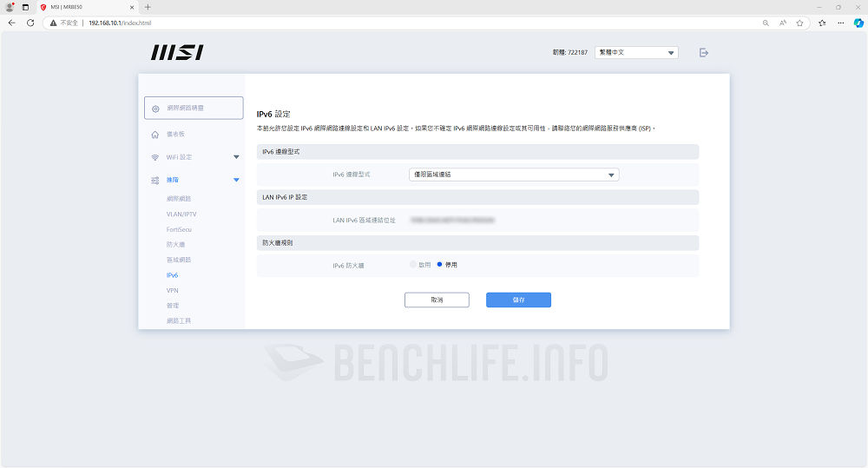The width and height of the screenshot is (868, 468).
Task: Click the 儲存 save button
Action: pos(519,300)
